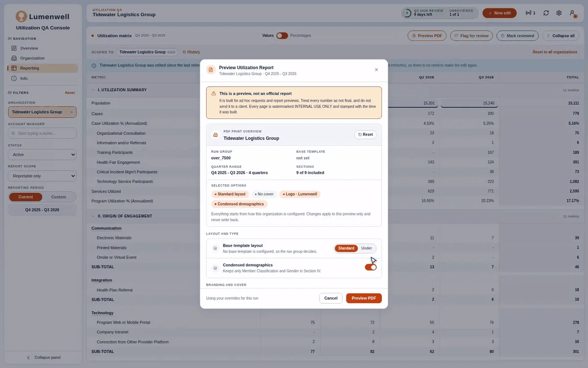588x368 pixels.
Task: Click the report document icon in dialog header
Action: [x=211, y=70]
